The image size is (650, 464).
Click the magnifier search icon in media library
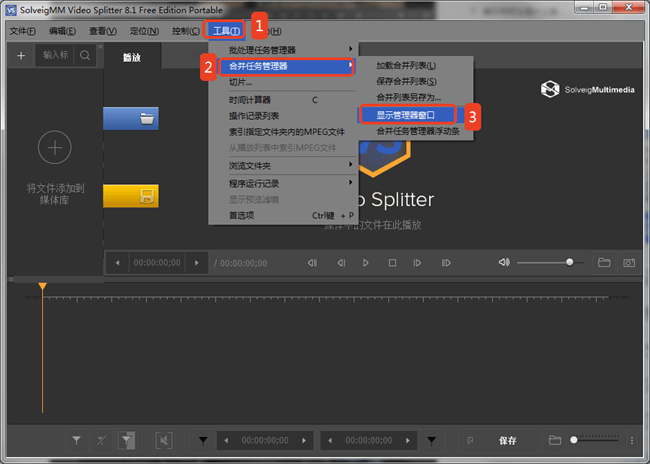click(x=85, y=56)
